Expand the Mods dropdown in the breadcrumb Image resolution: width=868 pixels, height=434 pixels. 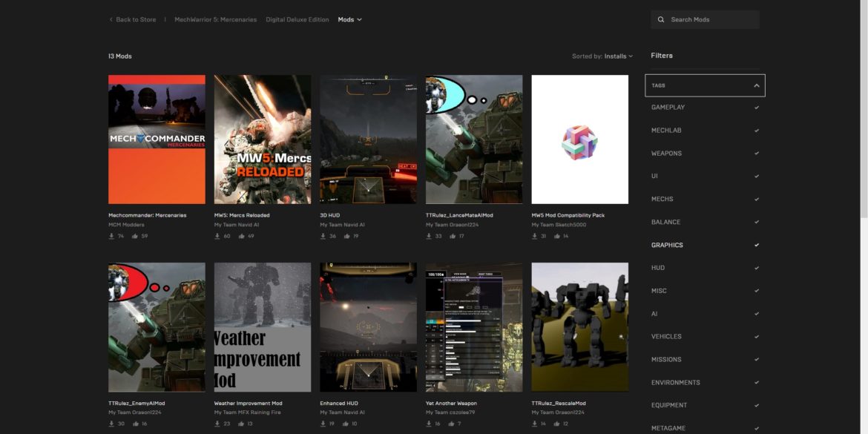click(x=350, y=19)
